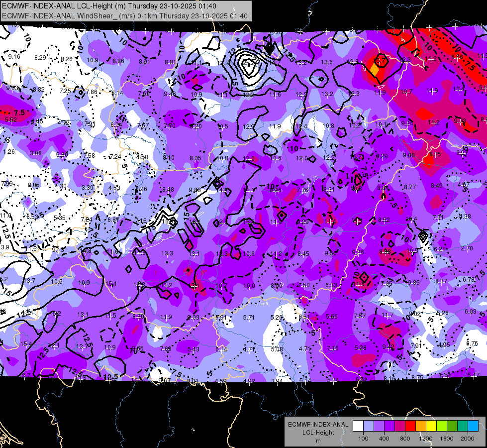Click the shear value 6.78 on the map
Screen dimensions: 487x448
pos(469,280)
